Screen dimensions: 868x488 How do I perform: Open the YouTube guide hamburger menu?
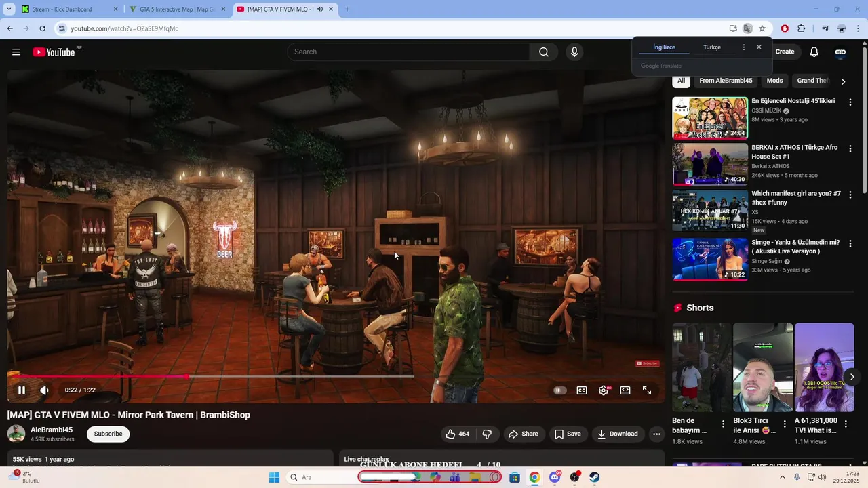tap(16, 52)
